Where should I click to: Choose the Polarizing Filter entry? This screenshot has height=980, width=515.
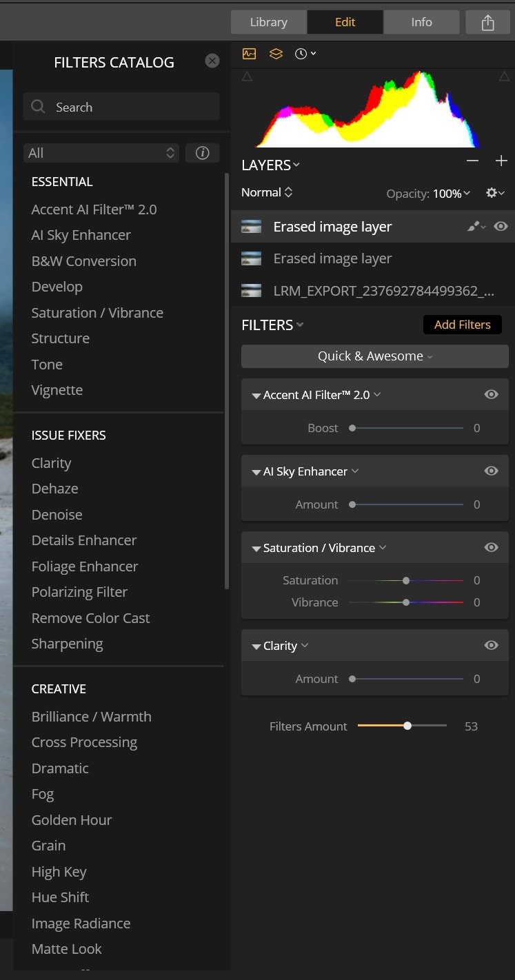pyautogui.click(x=79, y=592)
